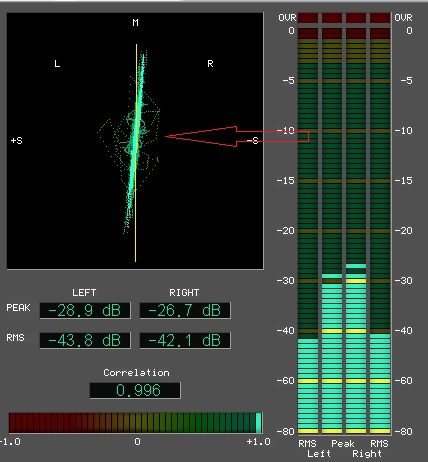Click the M label in the vectorscope

(135, 23)
